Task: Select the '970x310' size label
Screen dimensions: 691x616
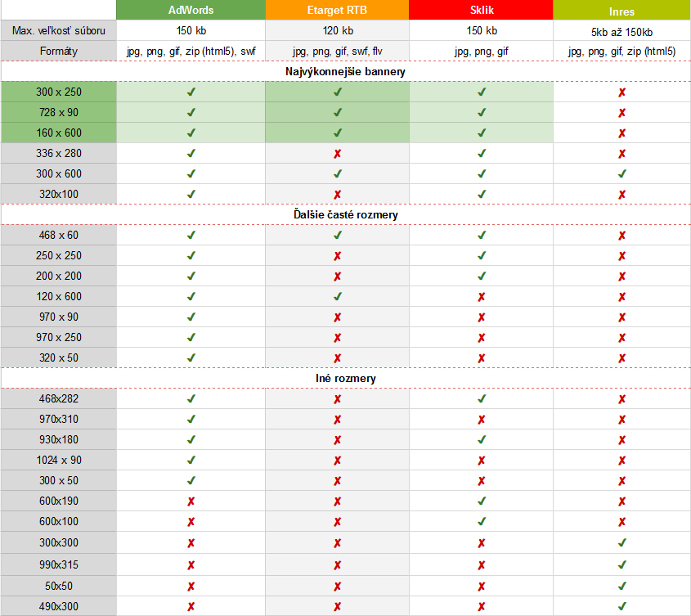Action: pos(59,419)
